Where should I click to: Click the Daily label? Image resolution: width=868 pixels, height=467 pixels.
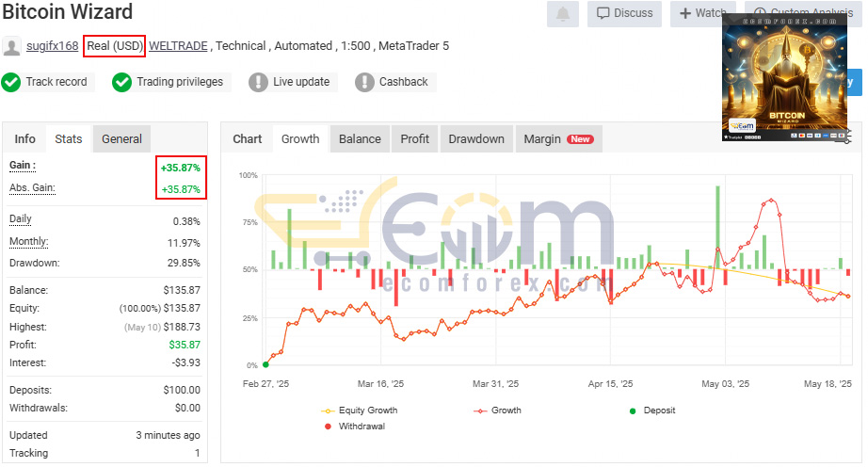(x=21, y=218)
